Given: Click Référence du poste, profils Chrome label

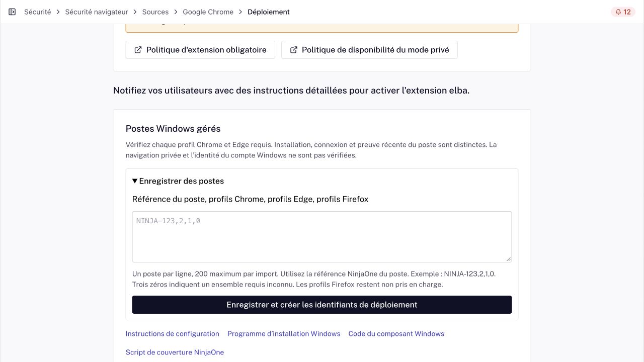Looking at the screenshot, I should (250, 199).
